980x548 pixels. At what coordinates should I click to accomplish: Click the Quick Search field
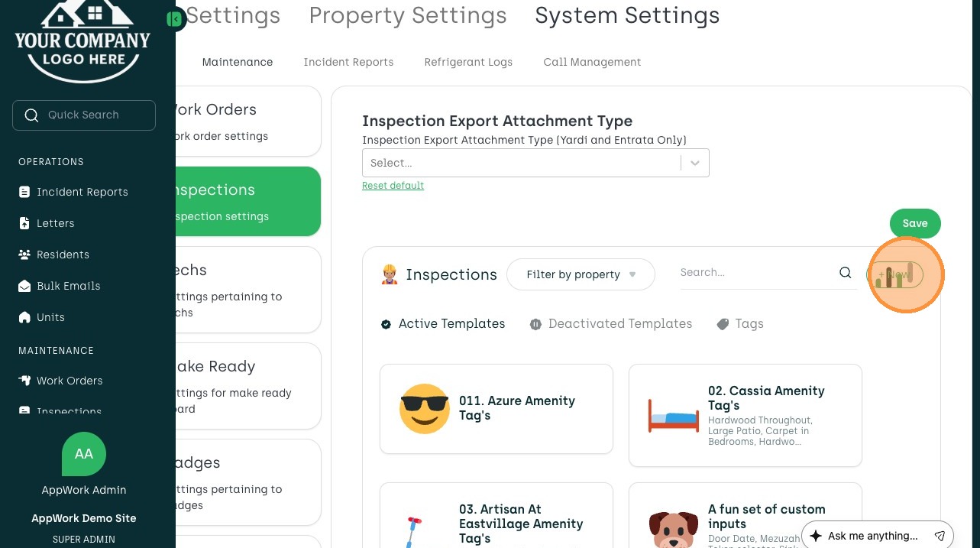pos(84,115)
